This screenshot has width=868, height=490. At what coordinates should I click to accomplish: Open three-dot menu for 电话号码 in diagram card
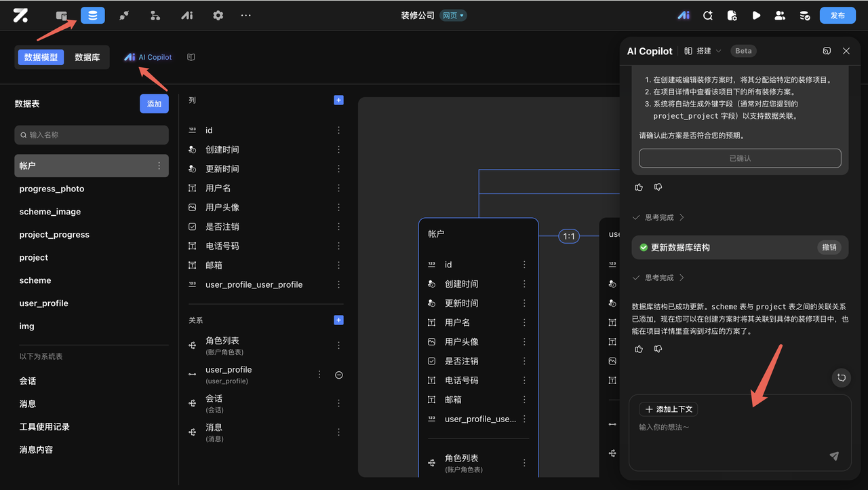[524, 381]
